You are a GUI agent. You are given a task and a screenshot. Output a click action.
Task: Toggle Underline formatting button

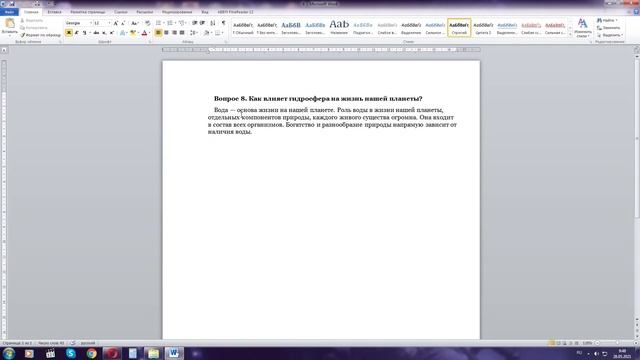pyautogui.click(x=84, y=33)
